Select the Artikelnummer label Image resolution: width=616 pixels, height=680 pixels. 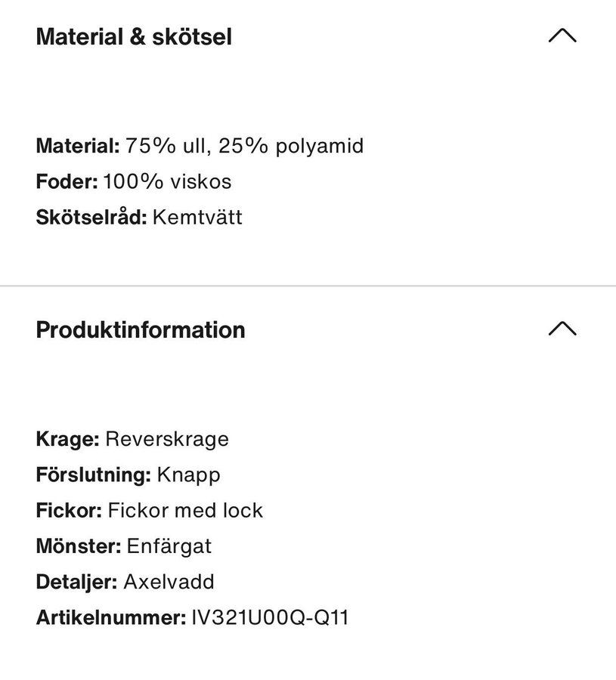tap(110, 619)
